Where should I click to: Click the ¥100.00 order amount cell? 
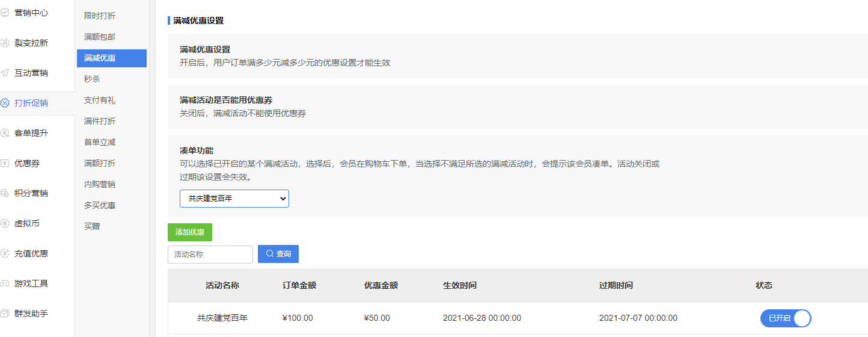pyautogui.click(x=298, y=318)
